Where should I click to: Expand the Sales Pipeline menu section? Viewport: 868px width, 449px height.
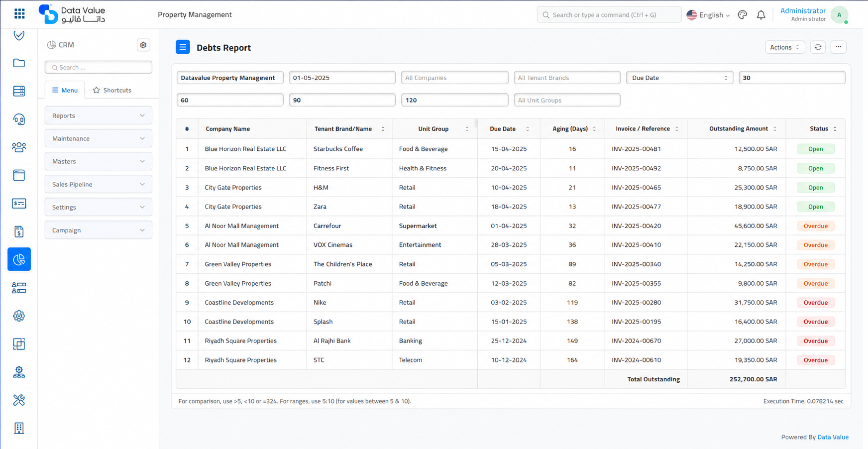tap(99, 184)
